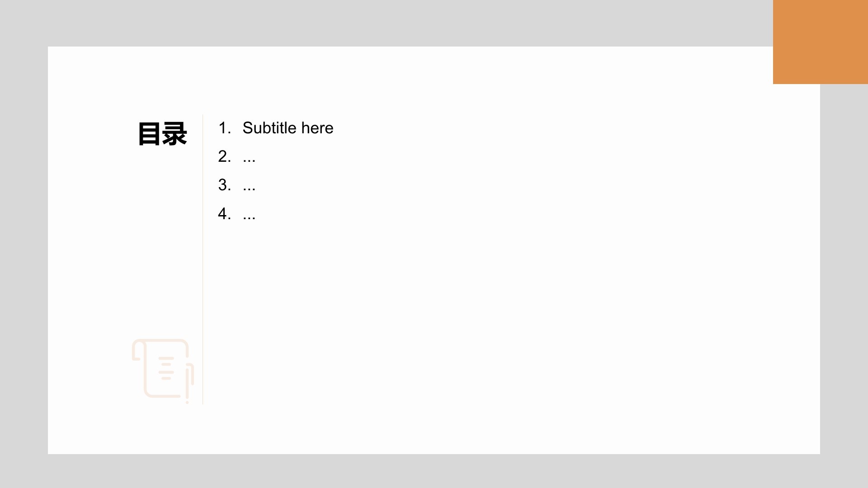Click the word 'here' in first list item
This screenshot has width=868, height=488.
tap(317, 128)
